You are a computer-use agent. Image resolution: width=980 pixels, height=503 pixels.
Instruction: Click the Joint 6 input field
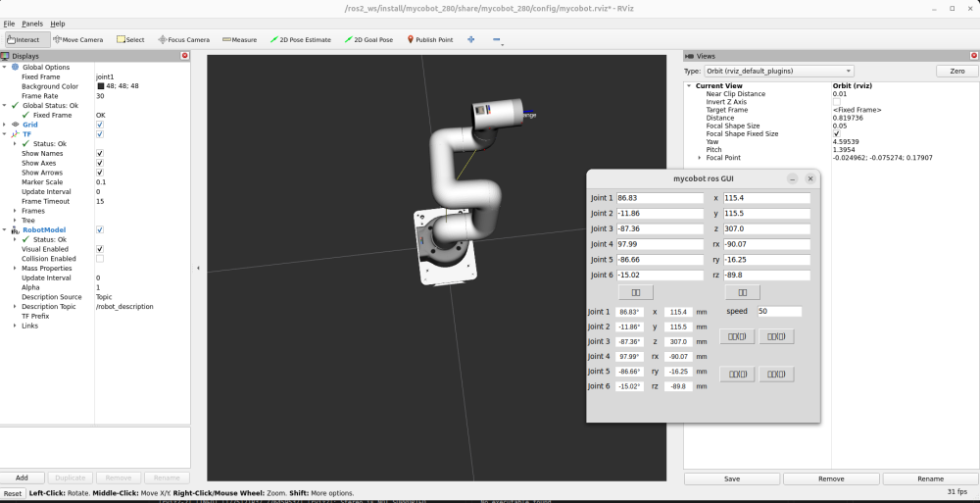tap(660, 276)
